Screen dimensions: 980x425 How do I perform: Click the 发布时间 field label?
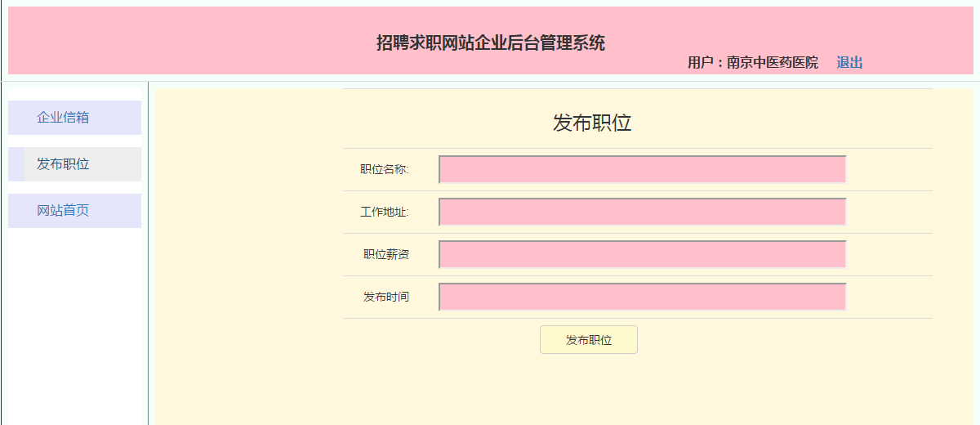coord(386,297)
